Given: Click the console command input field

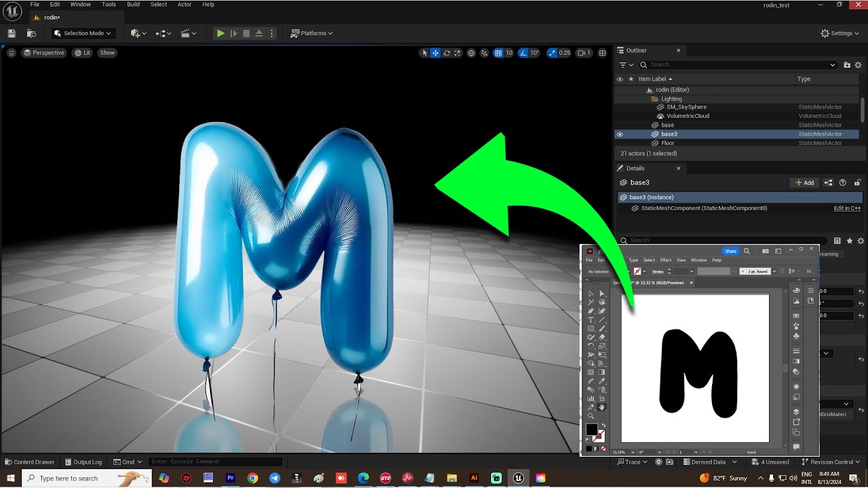Looking at the screenshot, I should pos(216,462).
